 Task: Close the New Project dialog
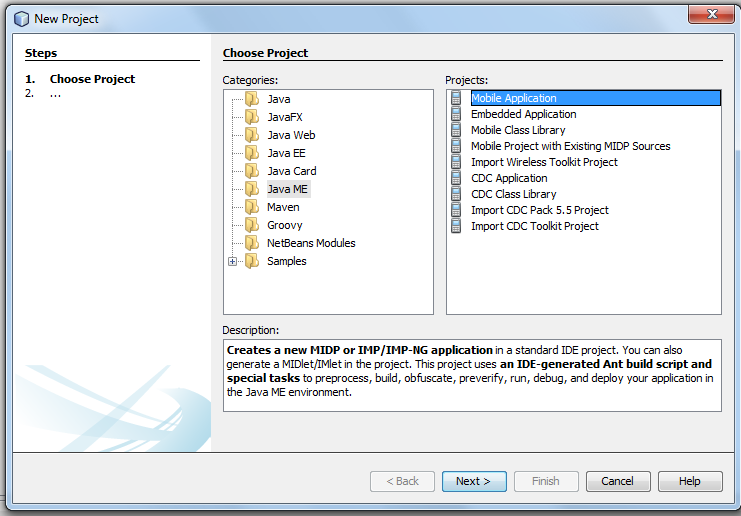point(711,14)
